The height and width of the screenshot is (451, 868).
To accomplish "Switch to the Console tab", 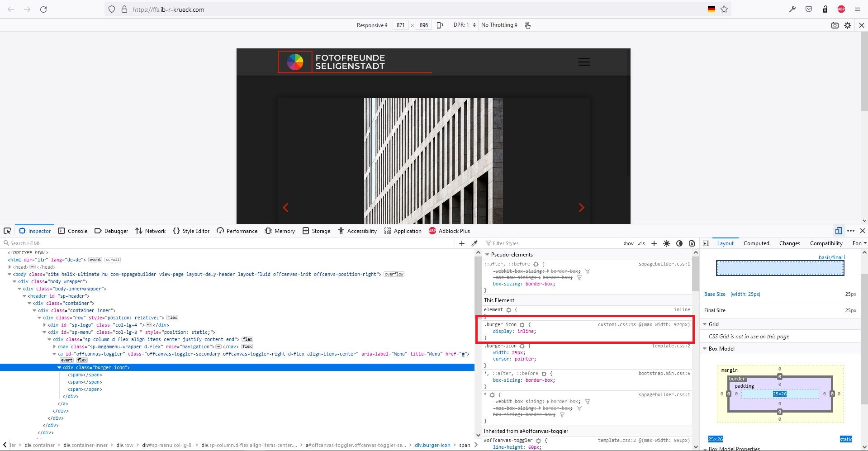I will tap(73, 231).
